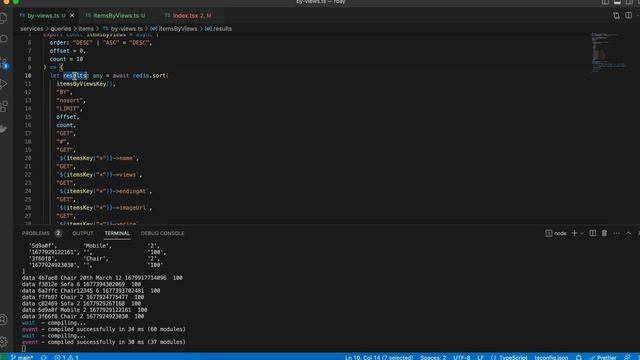Maximize the panel with chevron up
This screenshot has width=640, height=360.
629,233
